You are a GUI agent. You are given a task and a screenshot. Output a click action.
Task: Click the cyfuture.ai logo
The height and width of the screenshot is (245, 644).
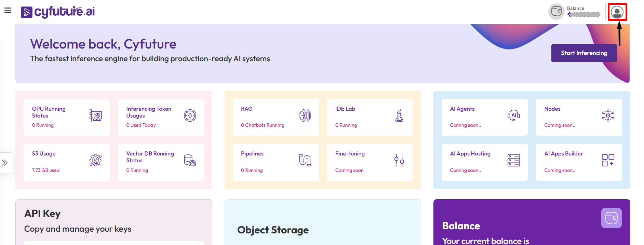point(58,12)
